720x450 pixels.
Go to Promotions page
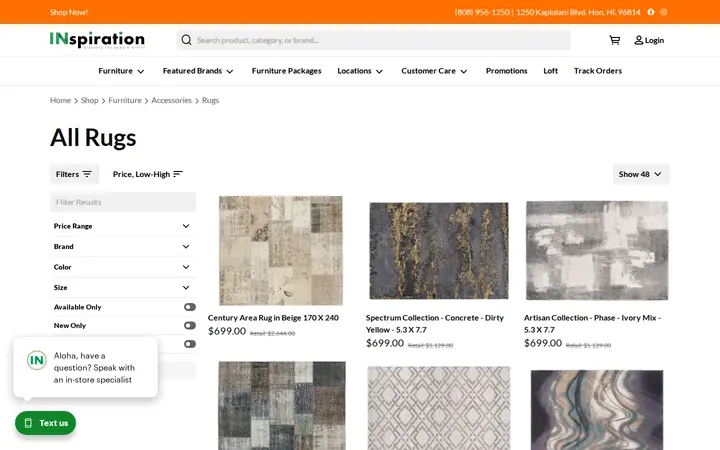[506, 71]
